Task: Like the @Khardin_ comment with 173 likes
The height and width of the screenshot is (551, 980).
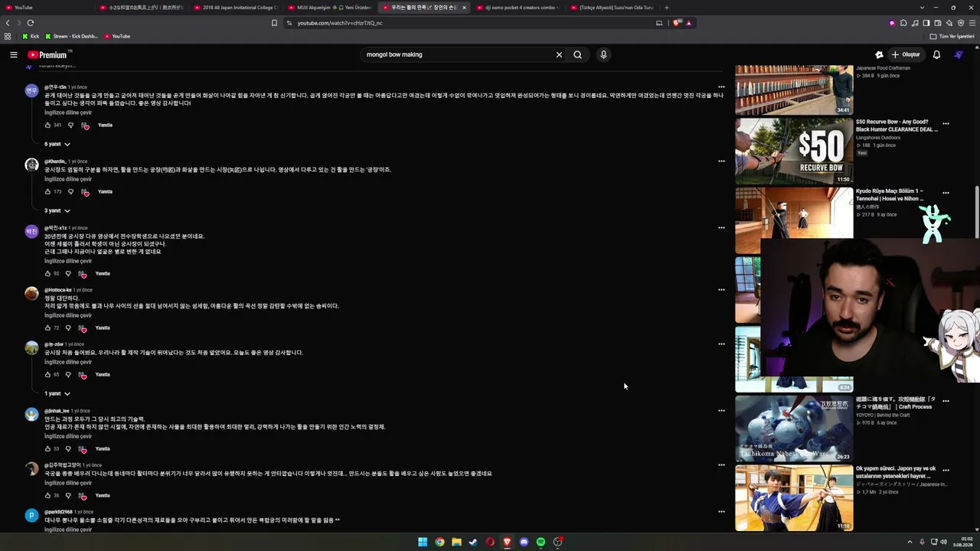Action: (47, 191)
